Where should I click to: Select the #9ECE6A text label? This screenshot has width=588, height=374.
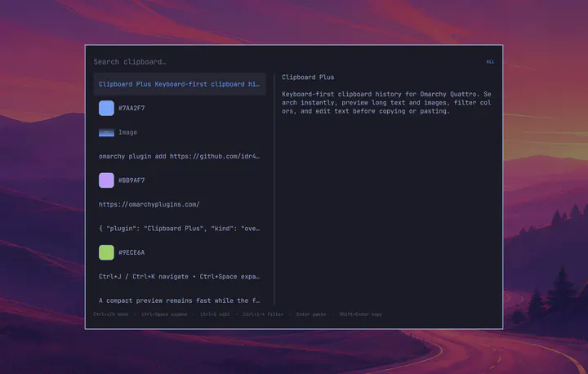pyautogui.click(x=131, y=252)
